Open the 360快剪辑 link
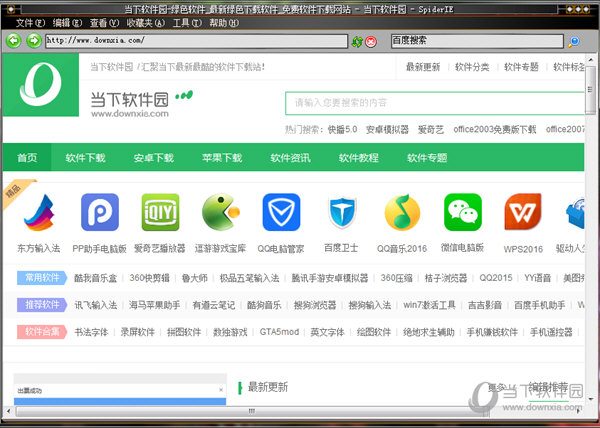Viewport: 600px width, 428px height. tap(149, 278)
